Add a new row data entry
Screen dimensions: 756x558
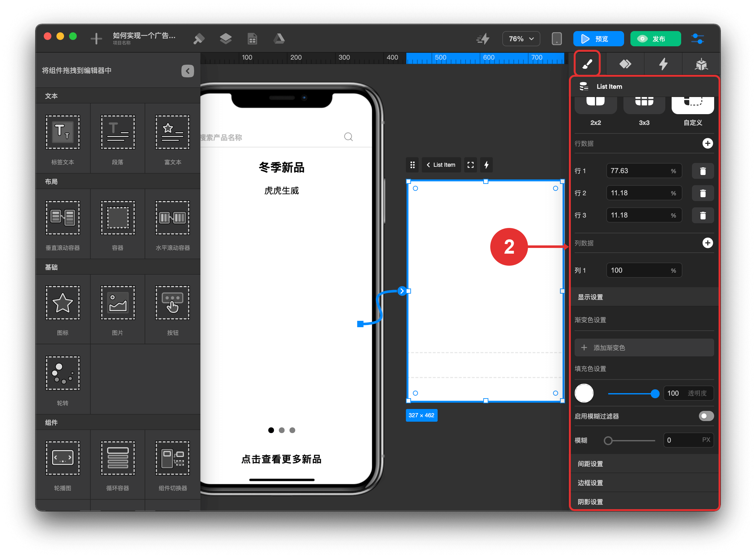(707, 144)
